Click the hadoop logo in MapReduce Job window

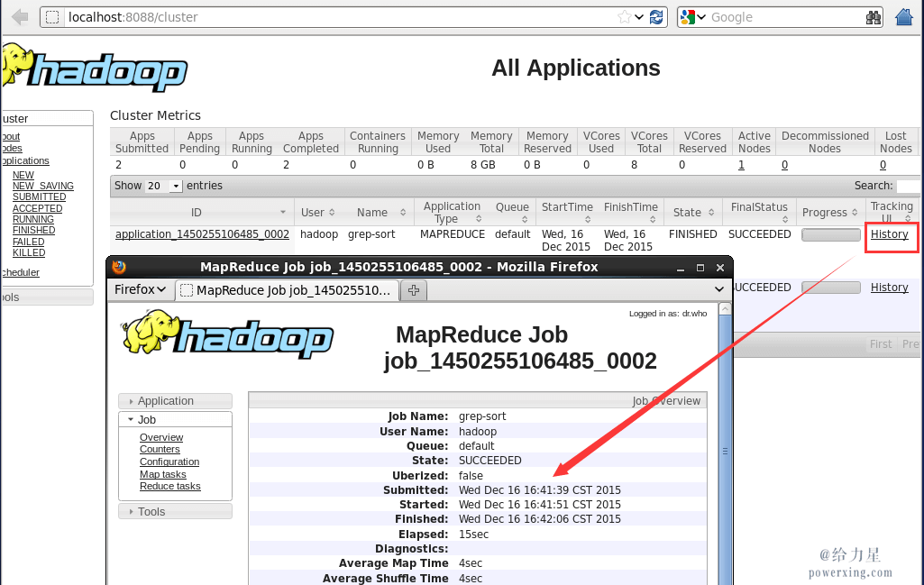click(x=227, y=334)
